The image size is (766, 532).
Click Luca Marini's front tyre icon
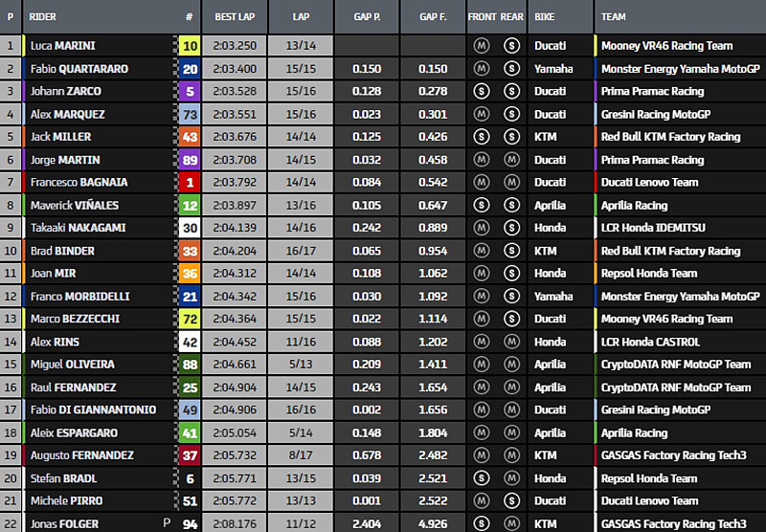pos(481,46)
